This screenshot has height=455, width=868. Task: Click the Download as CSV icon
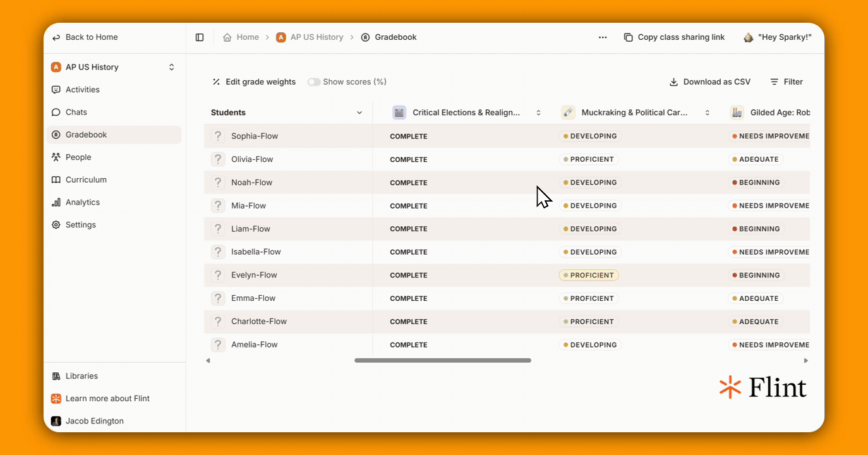pyautogui.click(x=674, y=82)
